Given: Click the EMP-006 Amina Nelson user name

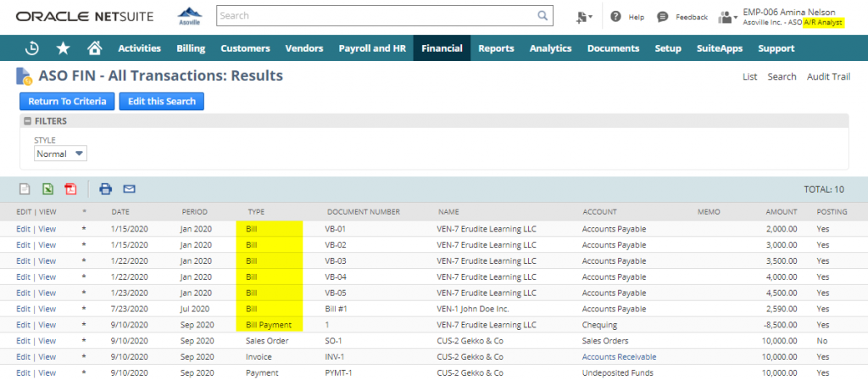Looking at the screenshot, I should click(x=789, y=12).
